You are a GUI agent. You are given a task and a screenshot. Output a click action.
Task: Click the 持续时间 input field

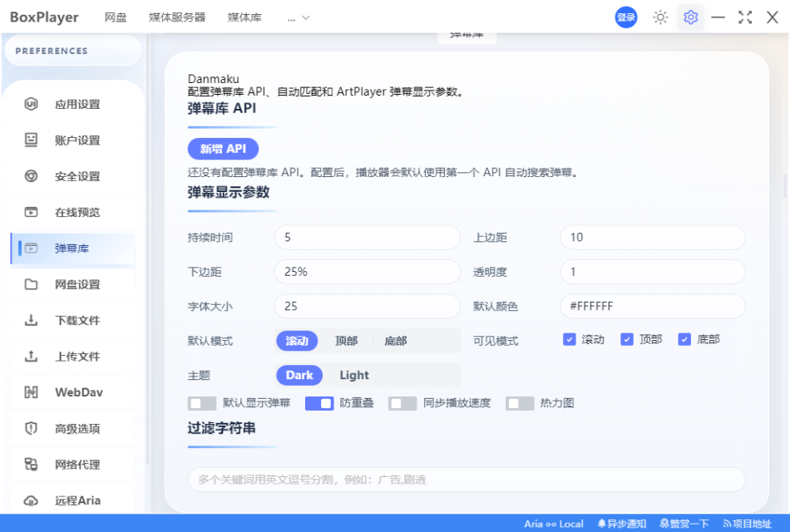pyautogui.click(x=368, y=237)
